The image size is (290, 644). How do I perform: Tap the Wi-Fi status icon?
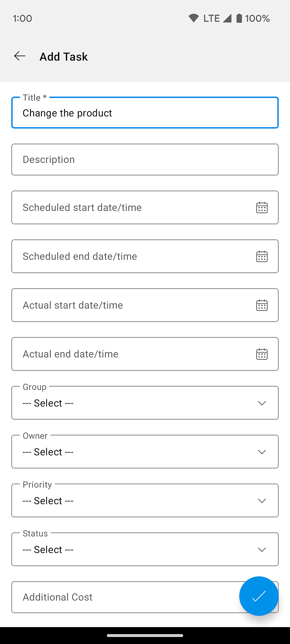click(193, 18)
